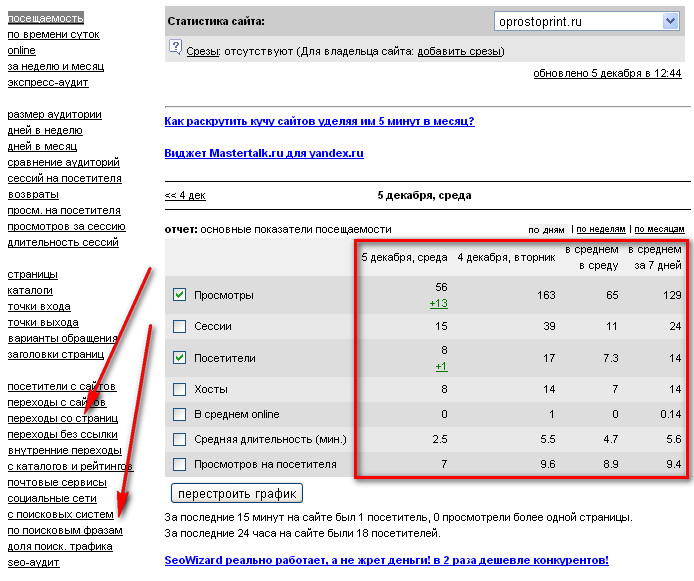Open социальные сети report

[x=52, y=499]
